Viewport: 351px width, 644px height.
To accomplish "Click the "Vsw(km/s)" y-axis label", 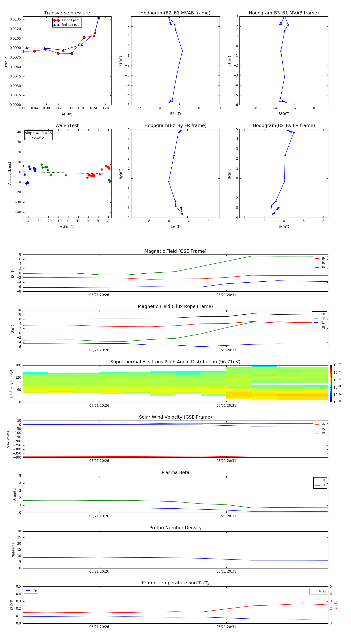I will click(8, 439).
